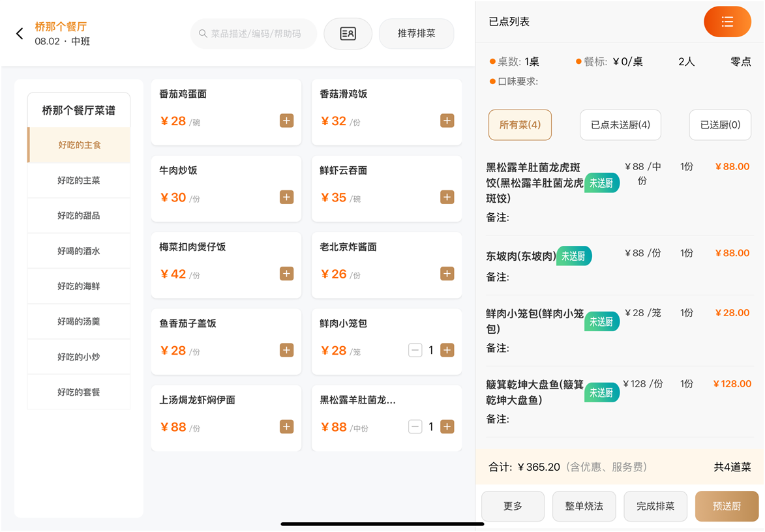Add 上汤焗龙虾焖伊面 with plus icon
This screenshot has height=532, width=765.
286,427
